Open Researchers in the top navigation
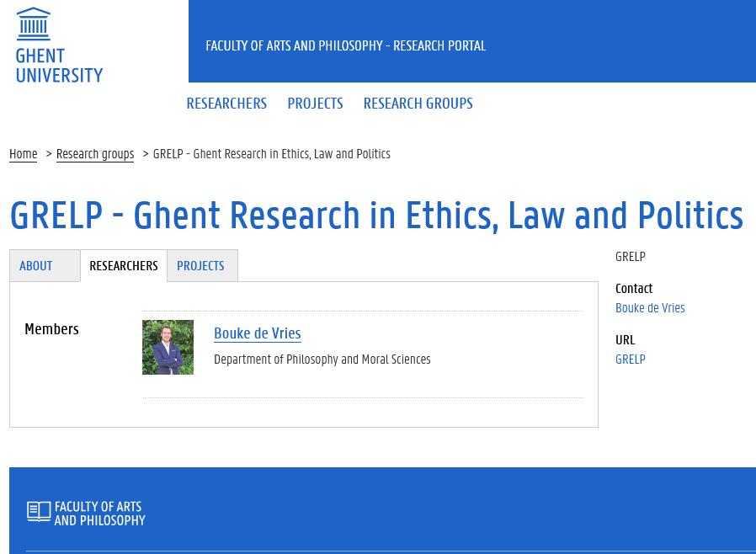Viewport: 756px width, 554px height. pos(226,104)
